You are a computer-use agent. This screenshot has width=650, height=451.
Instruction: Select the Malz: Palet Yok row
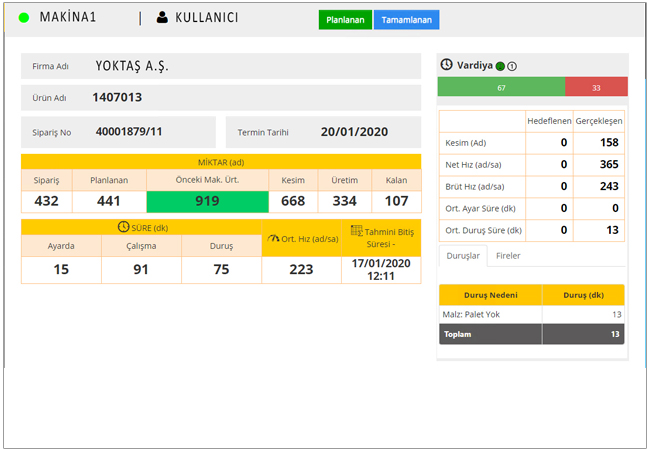pos(532,314)
